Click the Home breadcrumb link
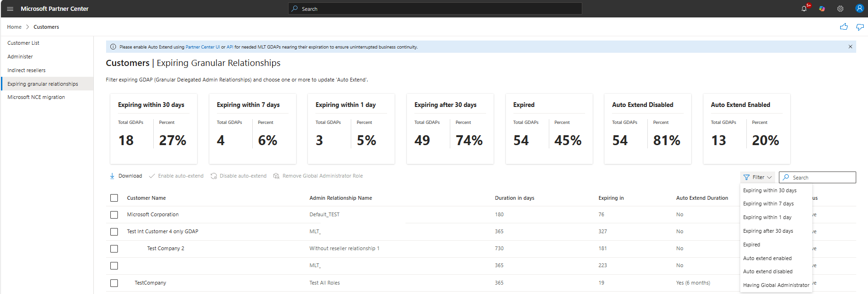868x294 pixels. click(x=14, y=27)
